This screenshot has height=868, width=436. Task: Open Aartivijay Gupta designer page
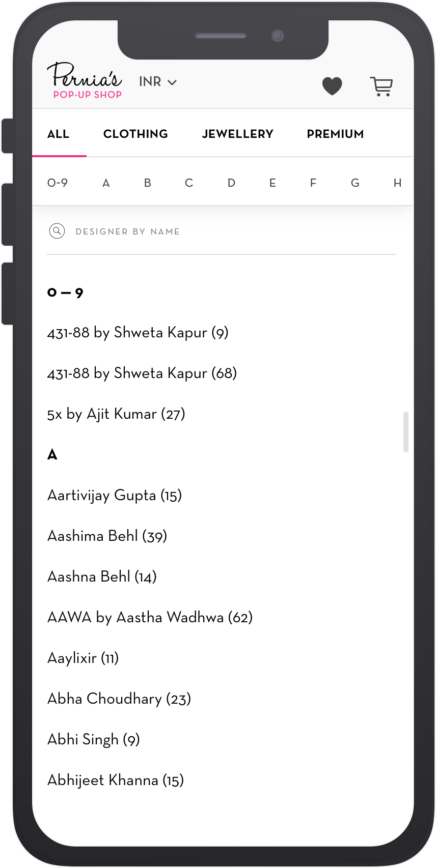pyautogui.click(x=115, y=496)
